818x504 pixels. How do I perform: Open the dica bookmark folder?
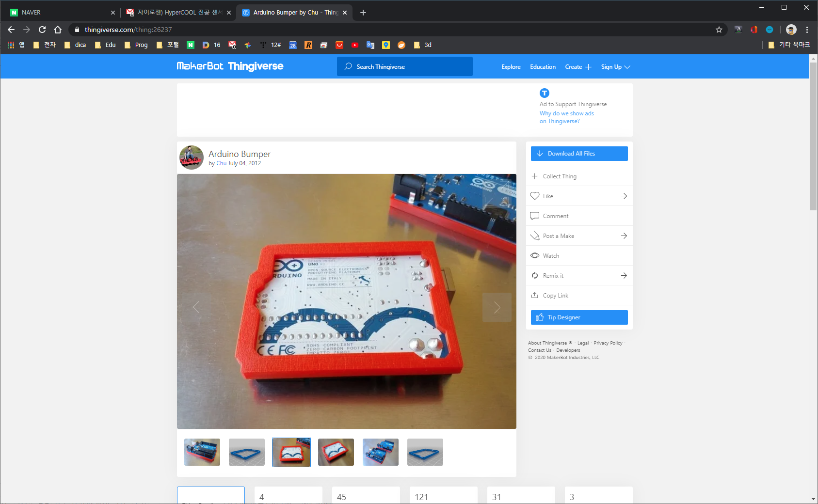[x=75, y=45]
